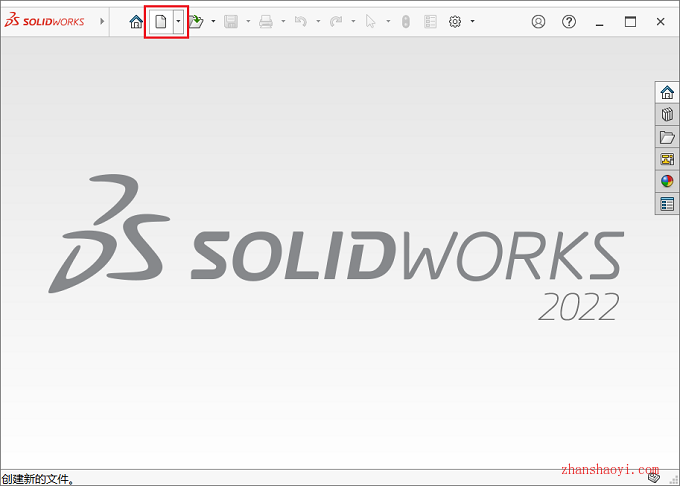Expand the Save dropdown arrow
The image size is (680, 486).
point(248,21)
